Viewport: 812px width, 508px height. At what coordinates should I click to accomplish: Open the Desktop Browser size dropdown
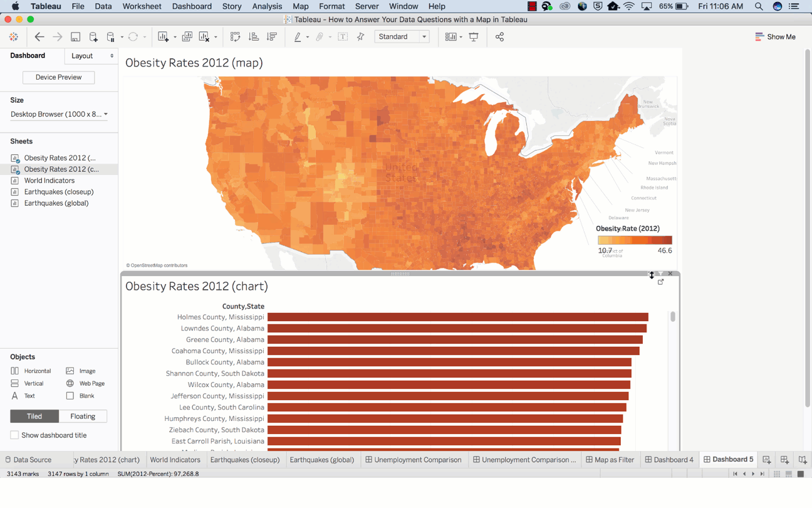(x=60, y=114)
